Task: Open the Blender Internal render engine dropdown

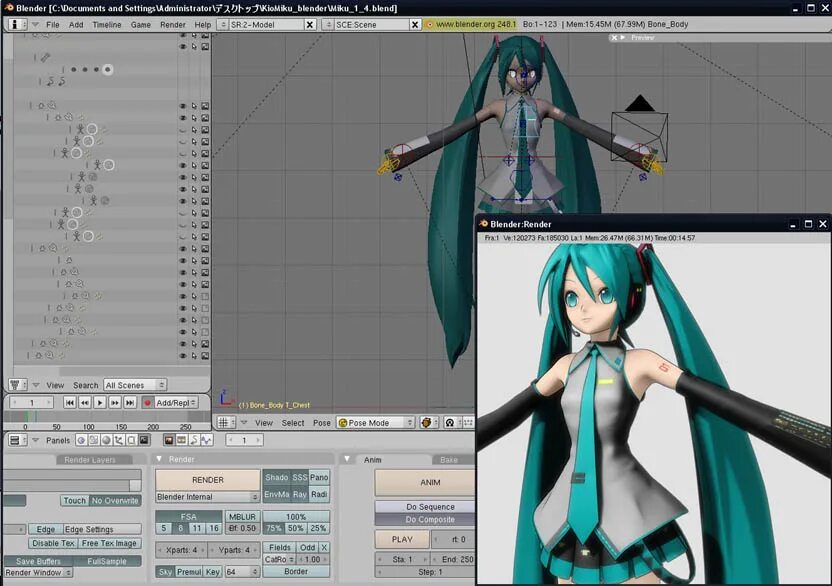Action: pos(207,497)
